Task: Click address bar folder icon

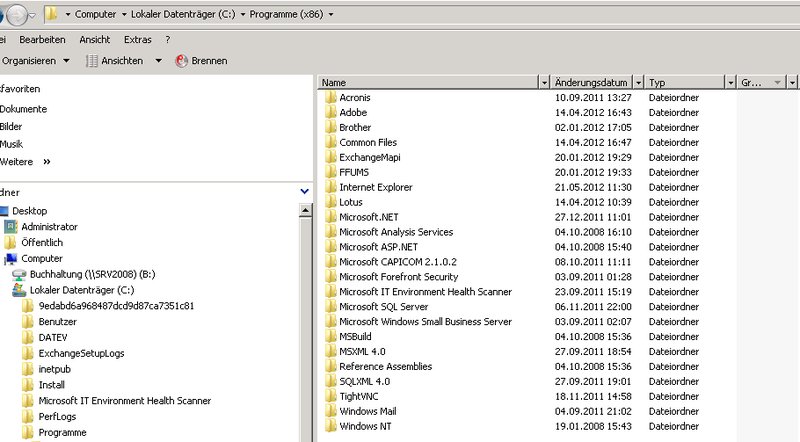Action: [51, 14]
